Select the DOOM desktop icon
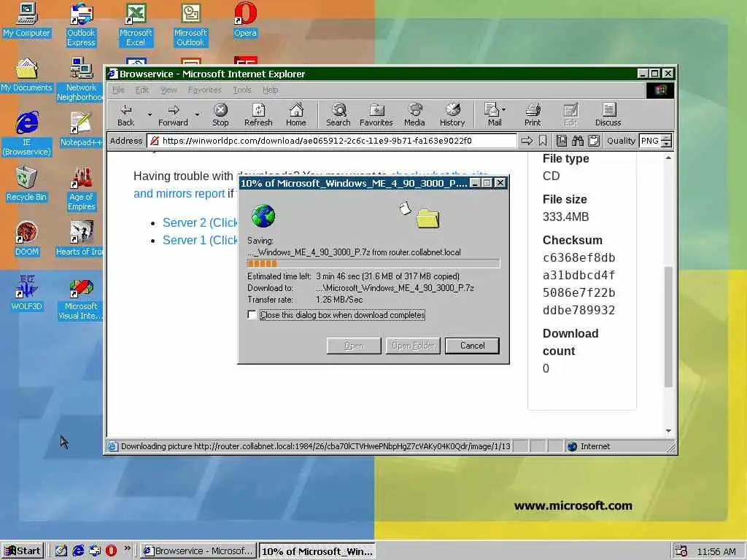 (27, 239)
